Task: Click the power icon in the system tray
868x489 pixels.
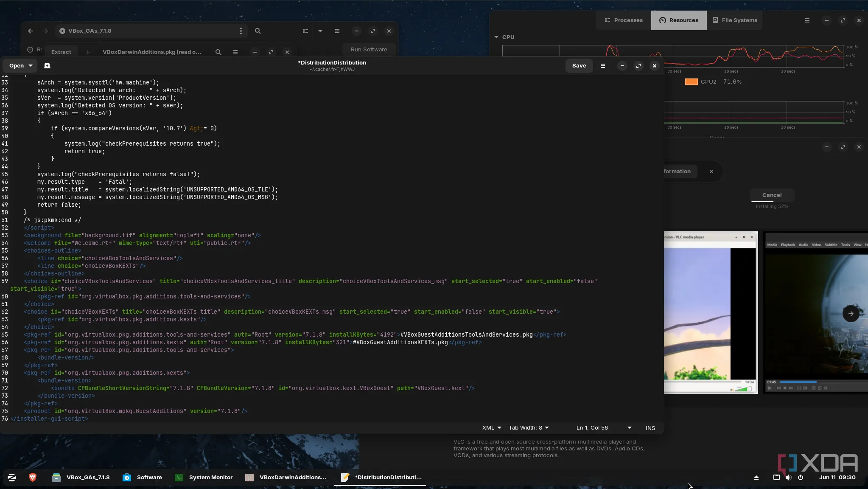Action: click(800, 478)
